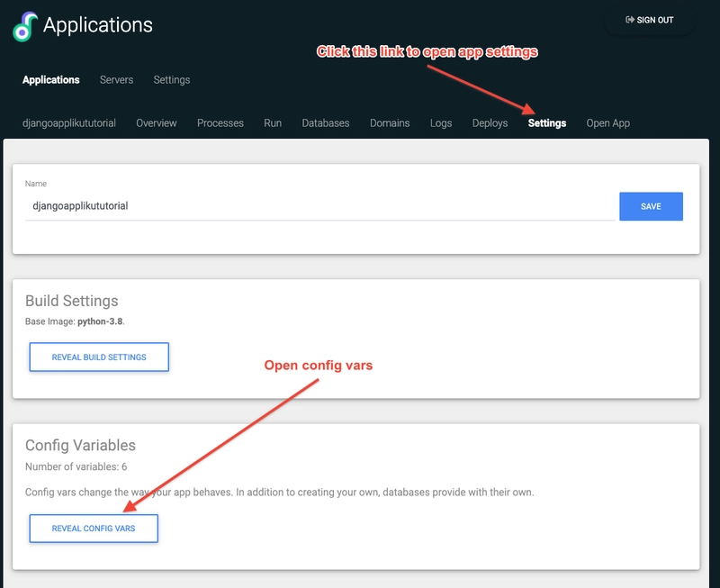Select the Domains tab

tap(390, 123)
